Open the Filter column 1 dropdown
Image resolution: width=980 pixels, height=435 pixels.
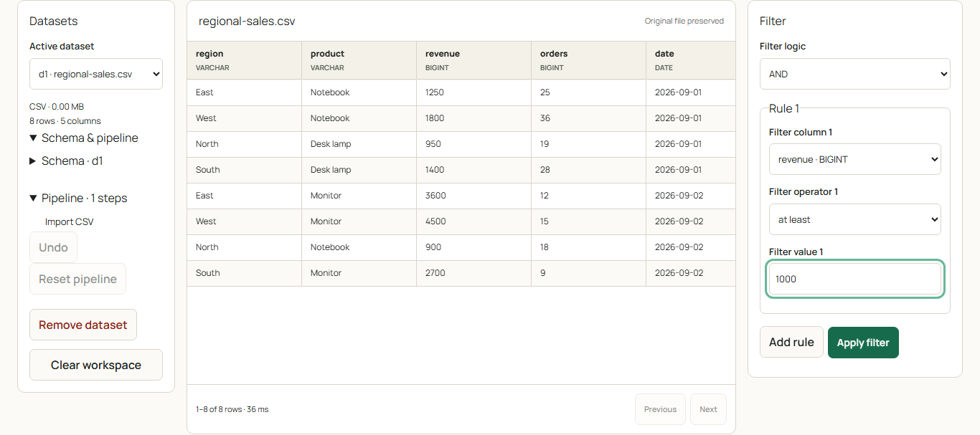point(855,159)
